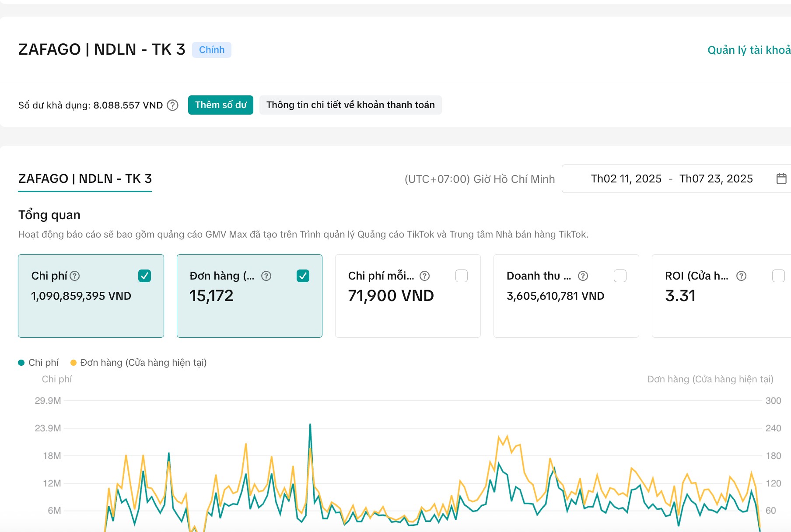Uncheck the Đơn hàng metric checkbox
This screenshot has height=532, width=791.
[x=303, y=276]
